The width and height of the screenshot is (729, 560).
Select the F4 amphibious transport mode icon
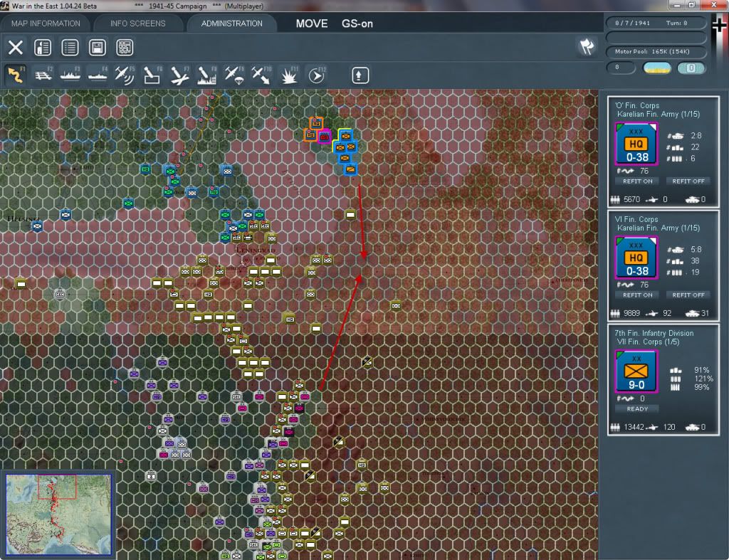point(98,75)
